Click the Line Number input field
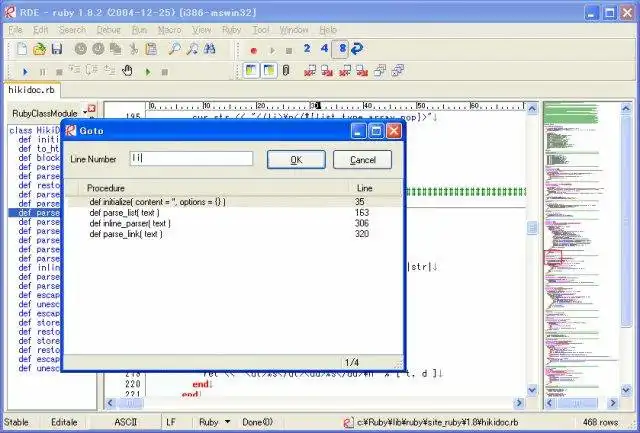640x433 pixels. 191,158
